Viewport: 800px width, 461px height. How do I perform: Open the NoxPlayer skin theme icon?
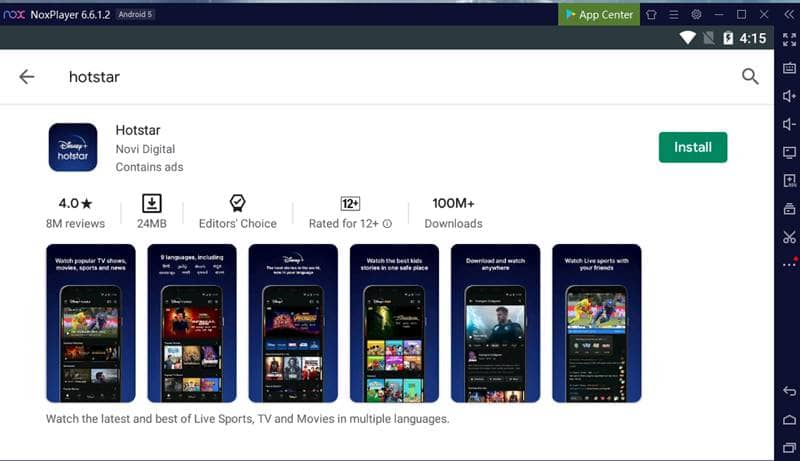(x=651, y=15)
